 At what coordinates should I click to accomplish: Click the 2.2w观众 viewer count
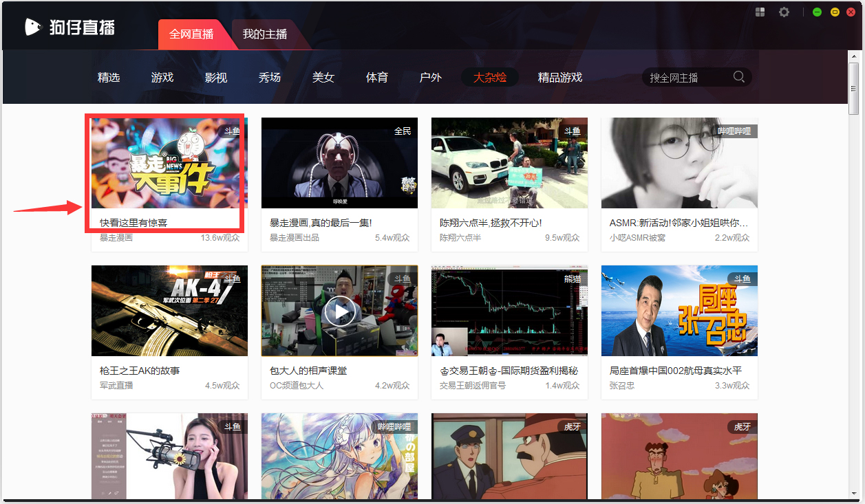point(732,238)
